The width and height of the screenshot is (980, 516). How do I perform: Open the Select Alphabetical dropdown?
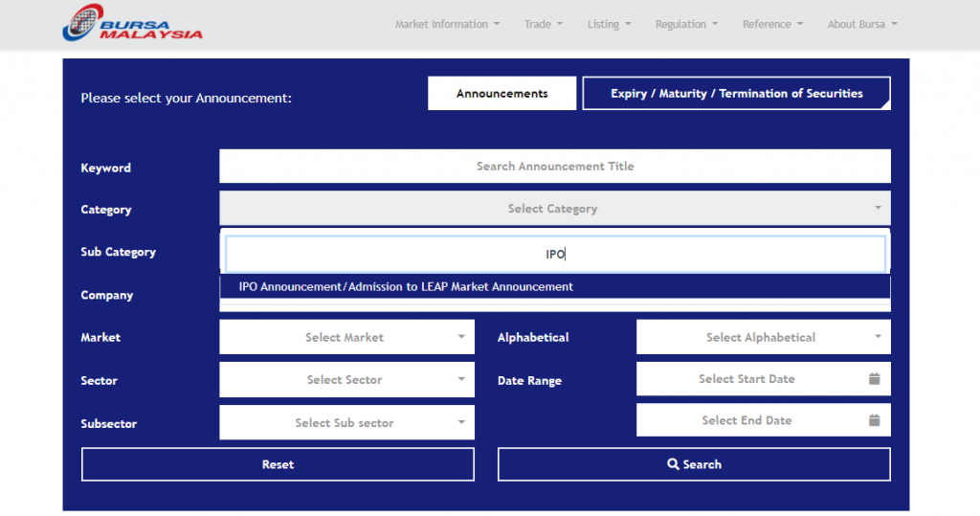(763, 337)
